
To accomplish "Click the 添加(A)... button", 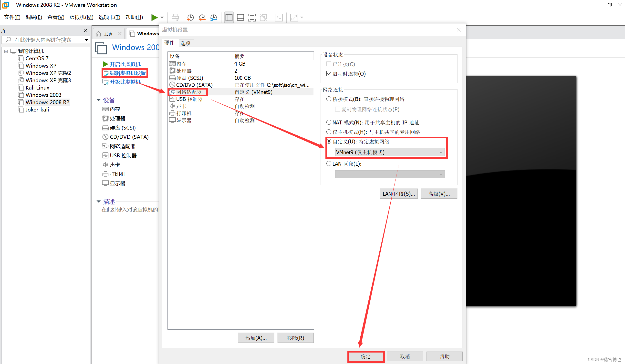I will click(x=256, y=338).
